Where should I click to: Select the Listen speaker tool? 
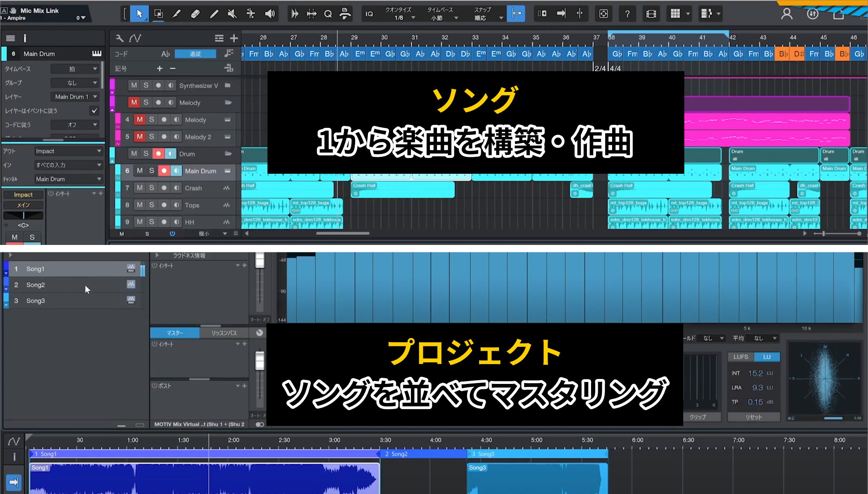click(x=269, y=14)
